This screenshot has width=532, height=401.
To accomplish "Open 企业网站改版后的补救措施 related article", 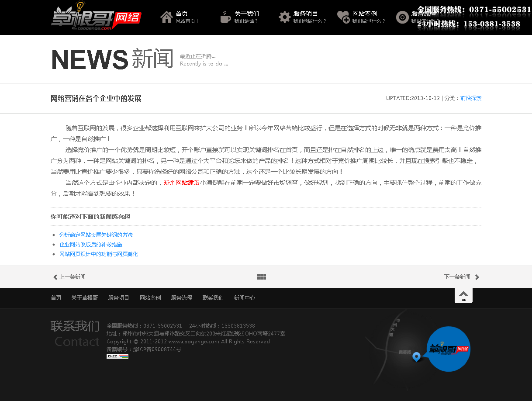I will pyautogui.click(x=91, y=245).
